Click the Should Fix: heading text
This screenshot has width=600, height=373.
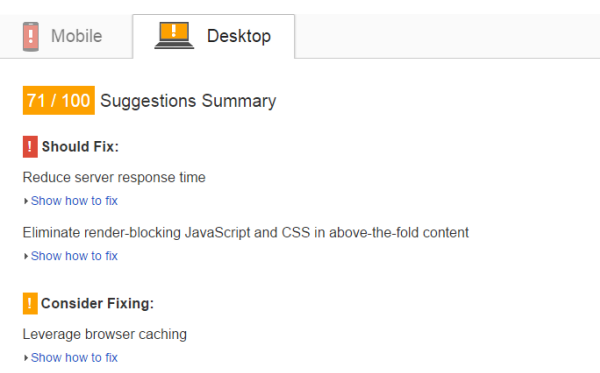pyautogui.click(x=80, y=147)
